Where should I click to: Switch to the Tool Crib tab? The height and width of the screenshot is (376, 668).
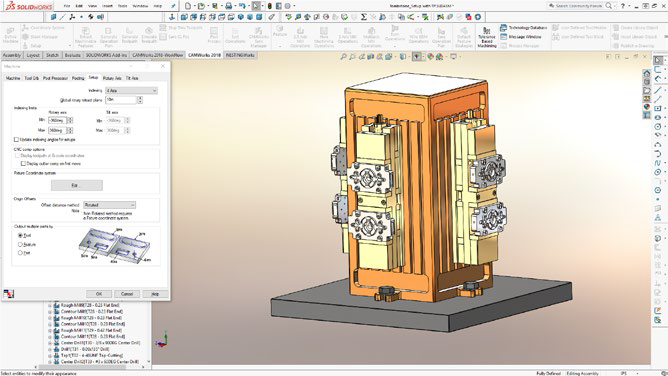[x=32, y=78]
